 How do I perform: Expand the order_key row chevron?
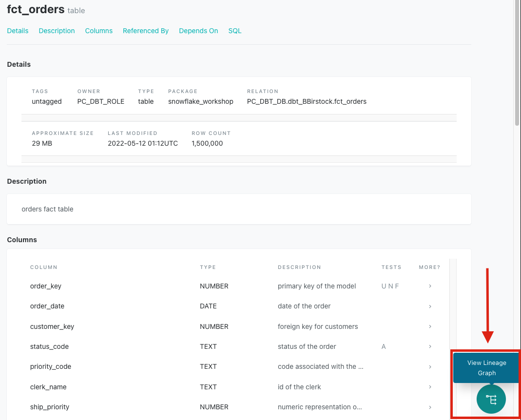tap(430, 286)
